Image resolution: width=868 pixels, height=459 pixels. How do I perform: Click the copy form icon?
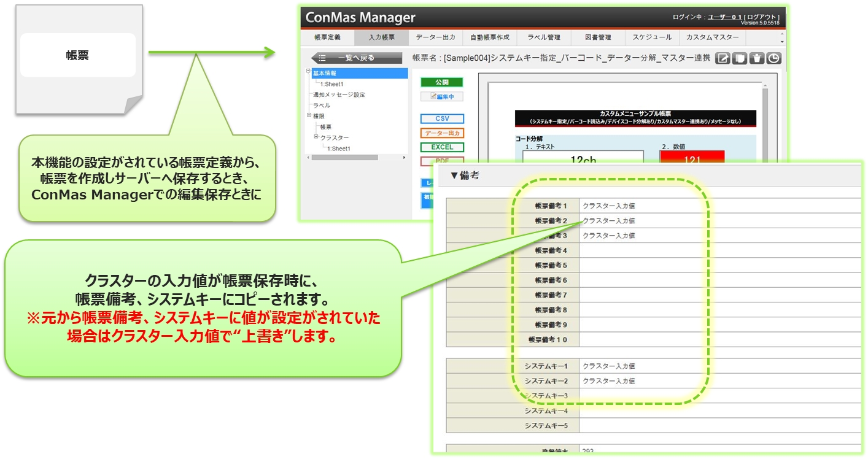click(740, 58)
